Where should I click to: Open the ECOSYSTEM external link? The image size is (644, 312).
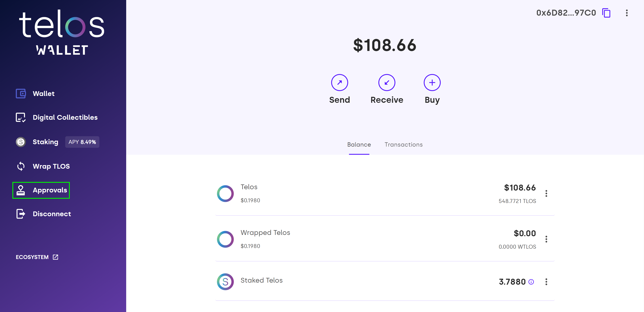[x=37, y=257]
